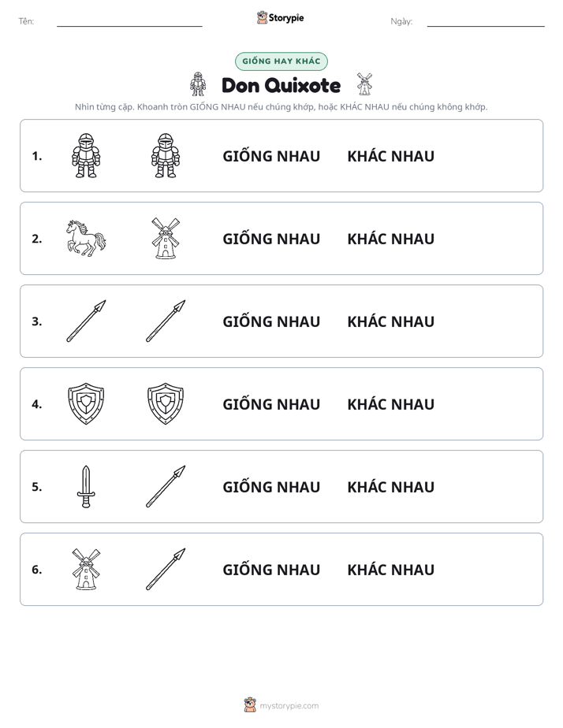Click the sword icon in row 5
The width and height of the screenshot is (563, 728).
86,487
